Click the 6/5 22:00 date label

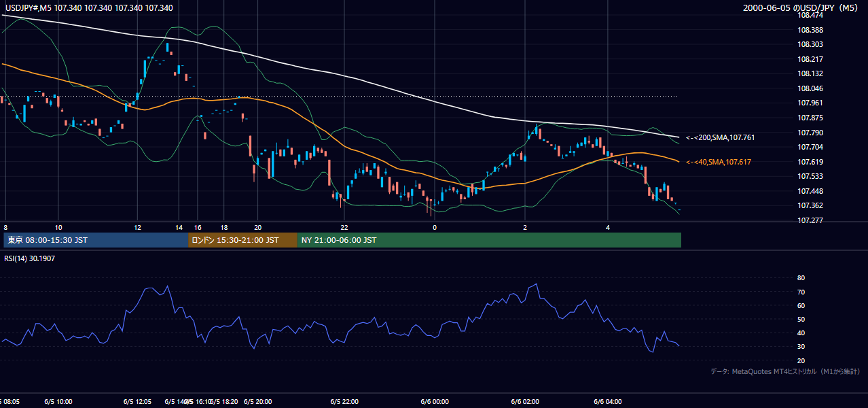tap(344, 402)
